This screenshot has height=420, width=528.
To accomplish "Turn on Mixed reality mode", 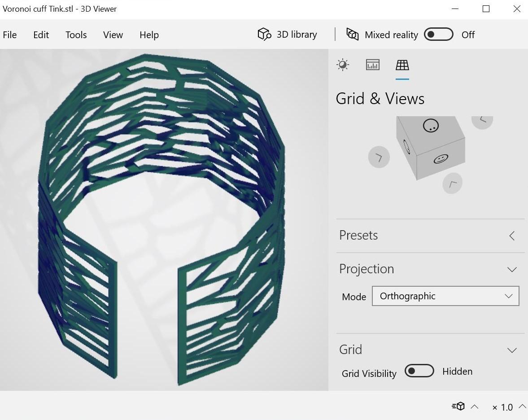I will click(438, 34).
